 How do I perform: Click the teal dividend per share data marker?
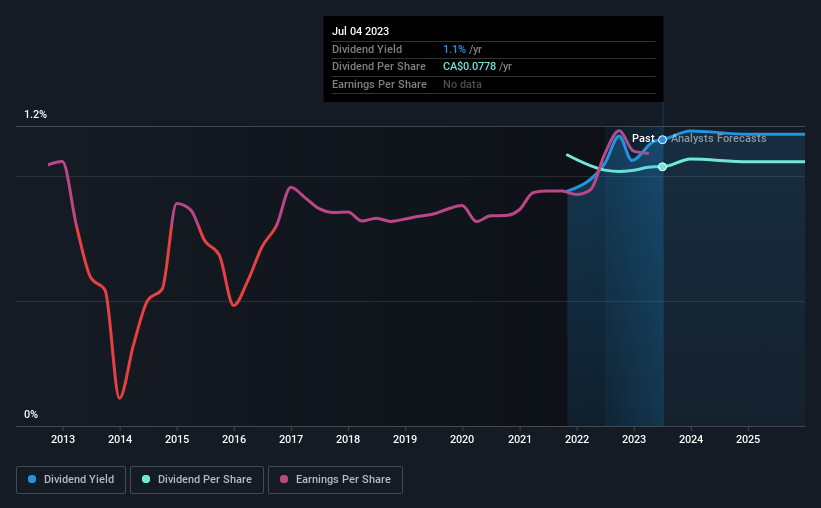662,167
